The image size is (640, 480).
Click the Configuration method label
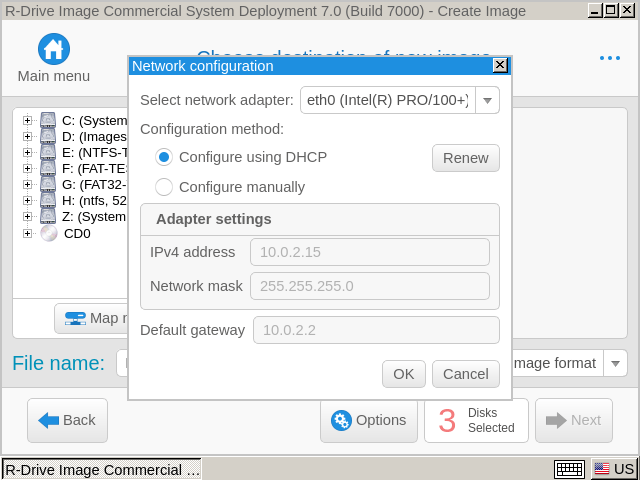[212, 129]
